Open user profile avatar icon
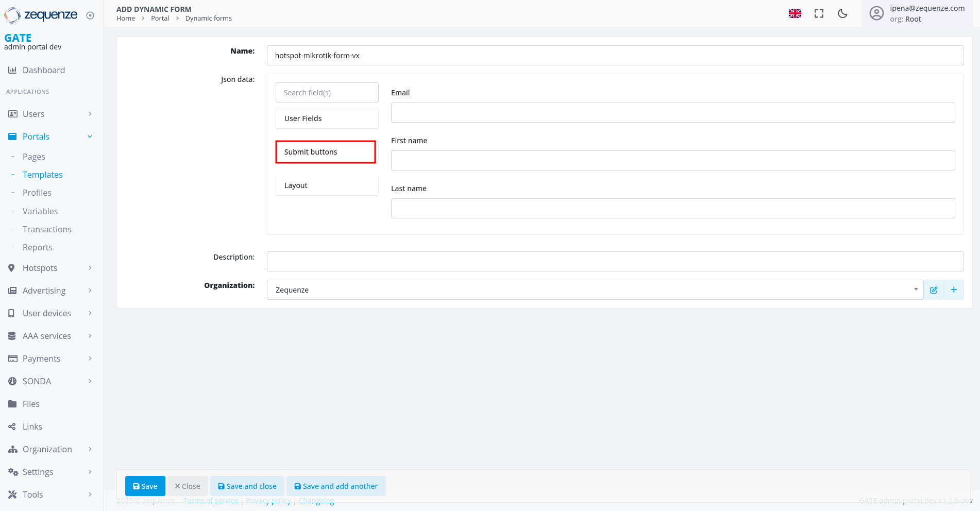This screenshot has width=980, height=511. click(x=876, y=13)
